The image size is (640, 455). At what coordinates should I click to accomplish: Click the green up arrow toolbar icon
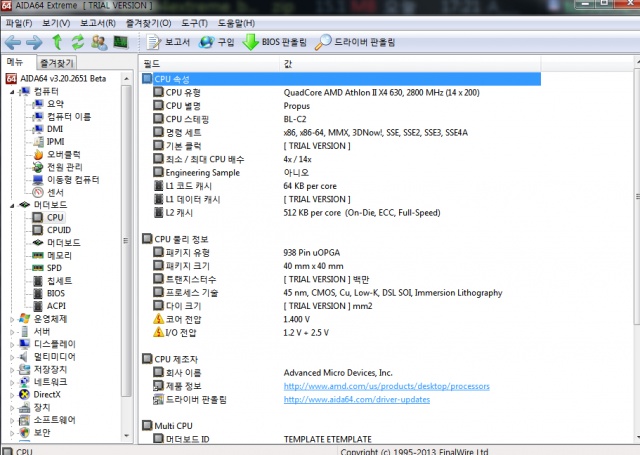(57, 42)
